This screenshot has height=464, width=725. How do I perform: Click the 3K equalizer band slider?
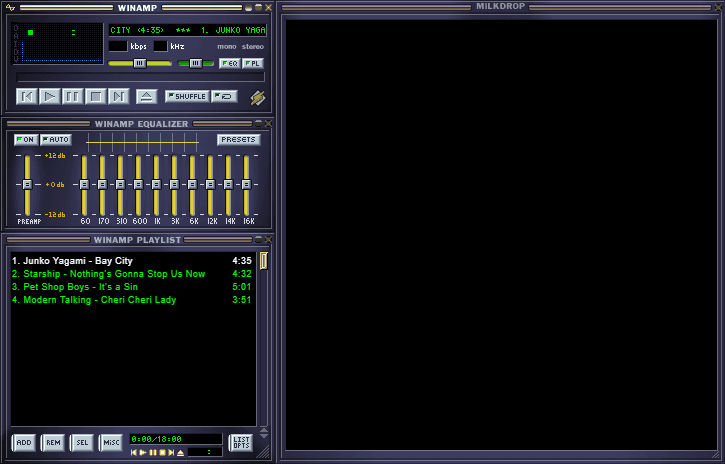[x=174, y=185]
